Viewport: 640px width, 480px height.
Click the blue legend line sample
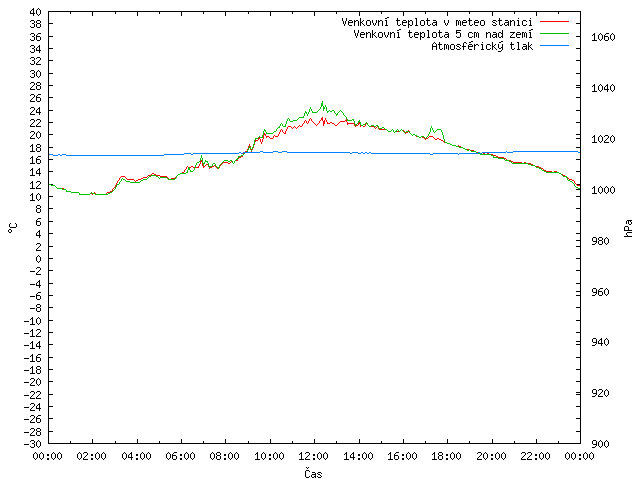point(554,46)
